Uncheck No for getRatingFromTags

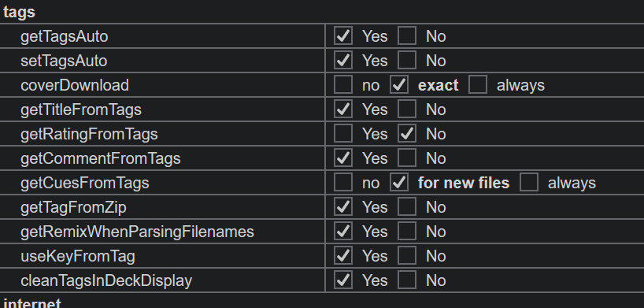click(406, 134)
